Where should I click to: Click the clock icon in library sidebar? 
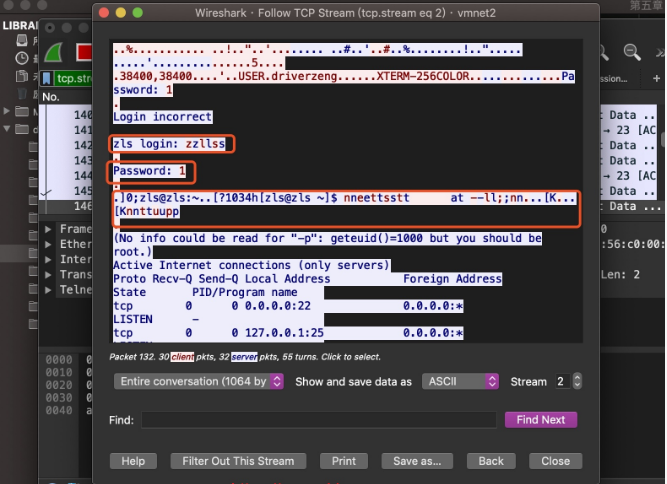click(x=22, y=58)
